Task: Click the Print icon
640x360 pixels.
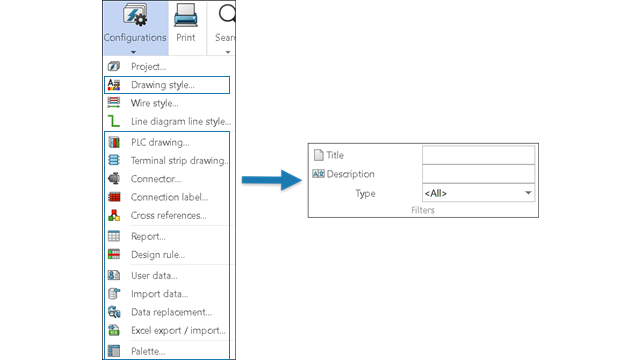Action: click(x=186, y=16)
